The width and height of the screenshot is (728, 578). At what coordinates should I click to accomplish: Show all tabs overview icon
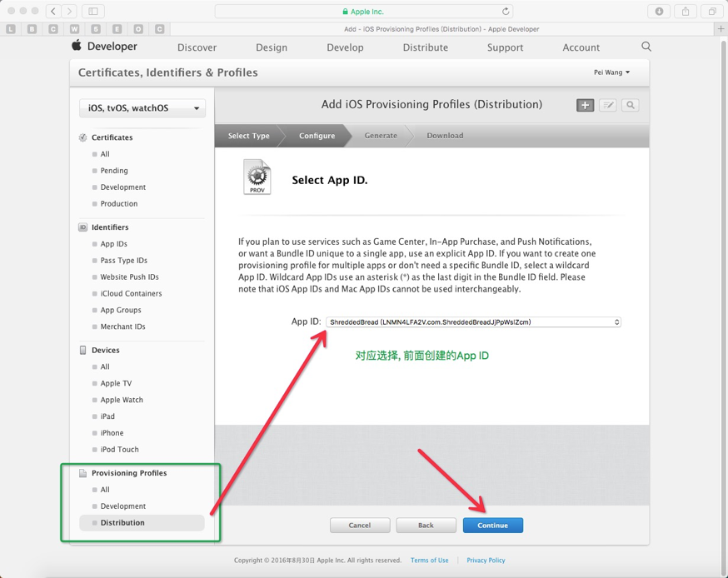pos(711,11)
